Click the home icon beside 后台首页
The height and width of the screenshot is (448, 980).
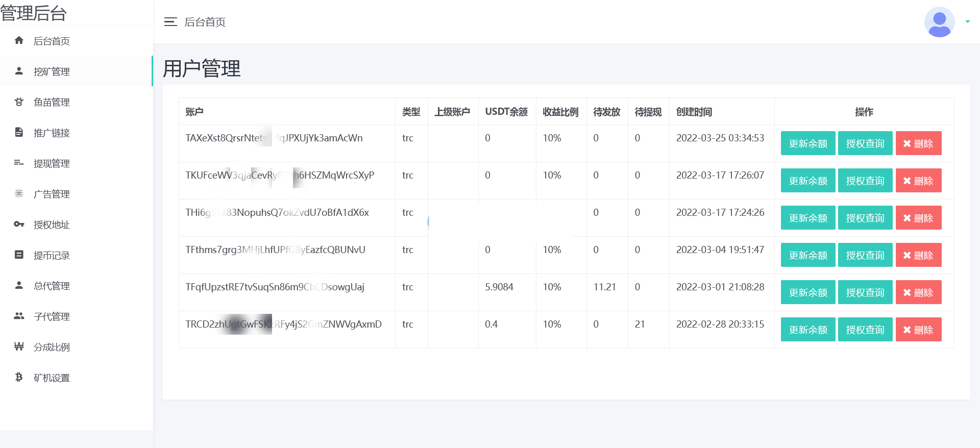(19, 40)
